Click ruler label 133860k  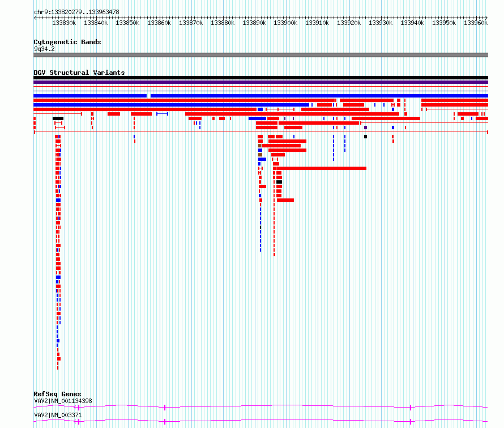pos(159,23)
